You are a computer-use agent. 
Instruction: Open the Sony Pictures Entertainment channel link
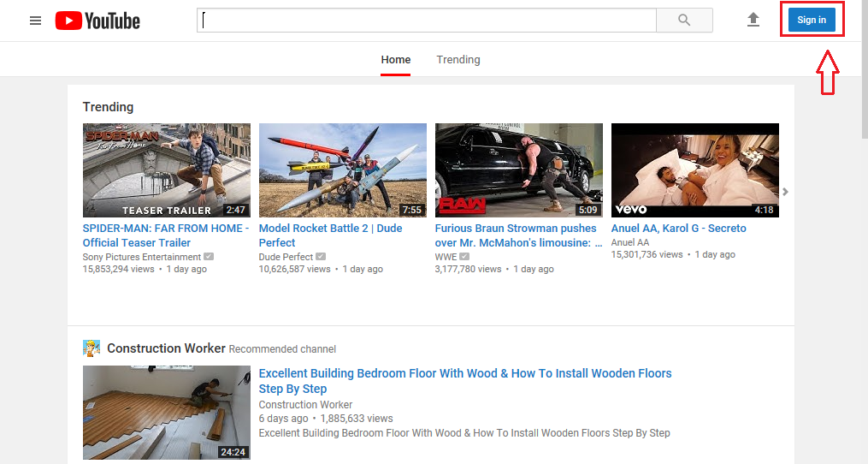(142, 257)
